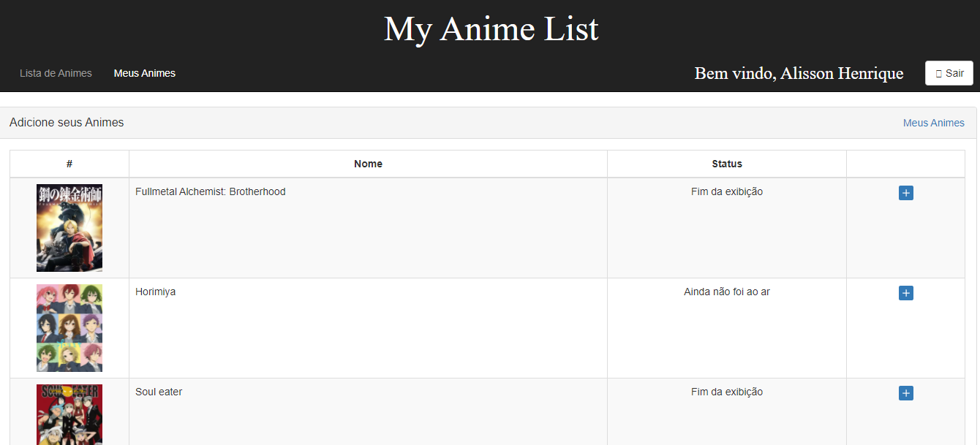
Task: Open the Lista de Animes section
Action: click(56, 73)
